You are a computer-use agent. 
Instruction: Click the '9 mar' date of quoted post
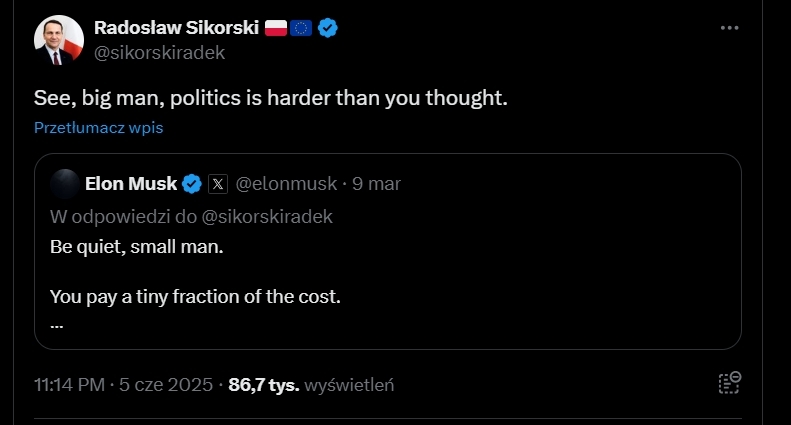pyautogui.click(x=377, y=184)
